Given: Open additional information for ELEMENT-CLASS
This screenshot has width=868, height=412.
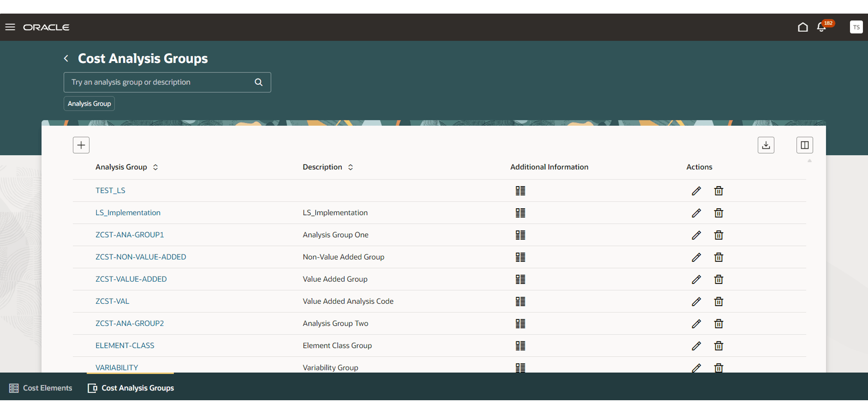Looking at the screenshot, I should coord(520,346).
